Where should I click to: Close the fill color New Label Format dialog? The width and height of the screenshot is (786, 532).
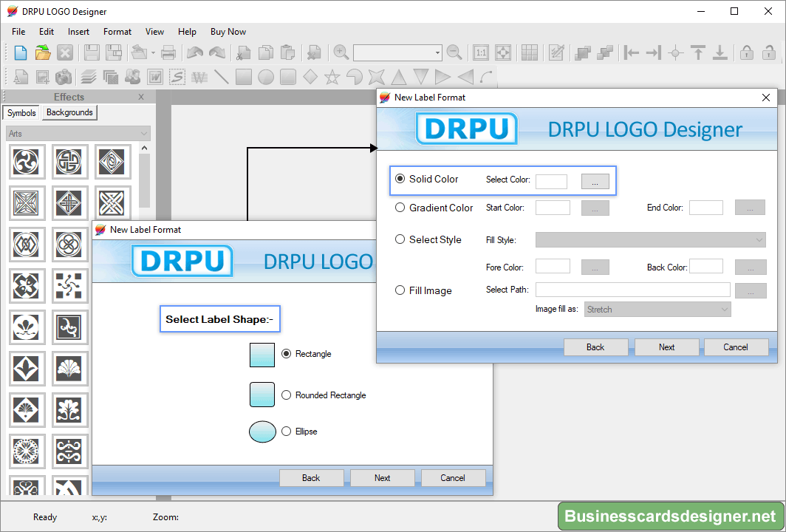coord(766,98)
